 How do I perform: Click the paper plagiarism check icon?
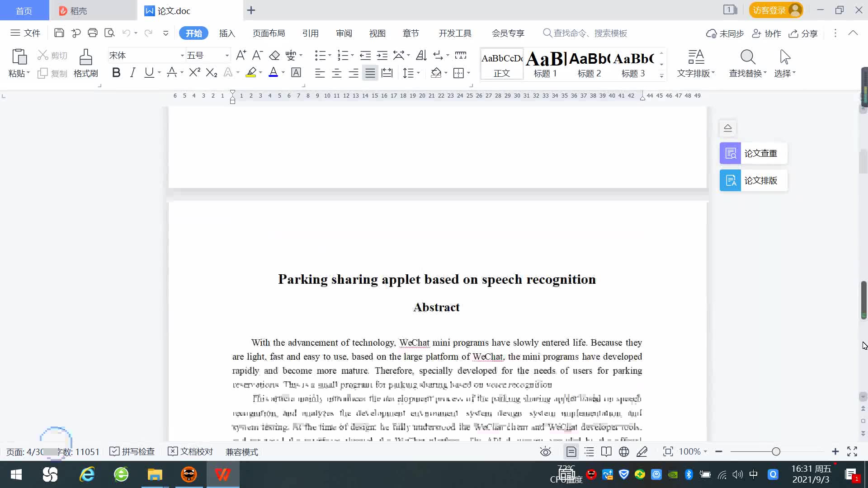click(730, 154)
